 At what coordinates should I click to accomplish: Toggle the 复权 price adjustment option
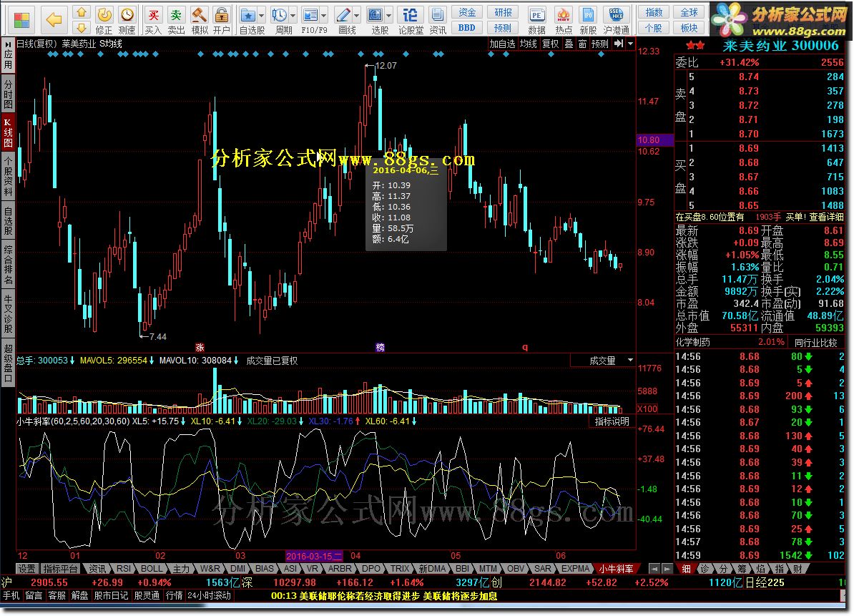(551, 44)
